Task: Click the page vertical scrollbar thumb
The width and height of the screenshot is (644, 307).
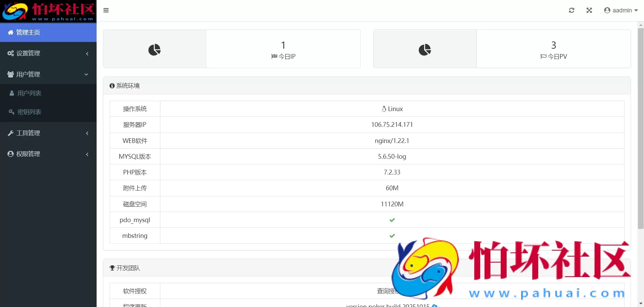Action: click(x=641, y=127)
